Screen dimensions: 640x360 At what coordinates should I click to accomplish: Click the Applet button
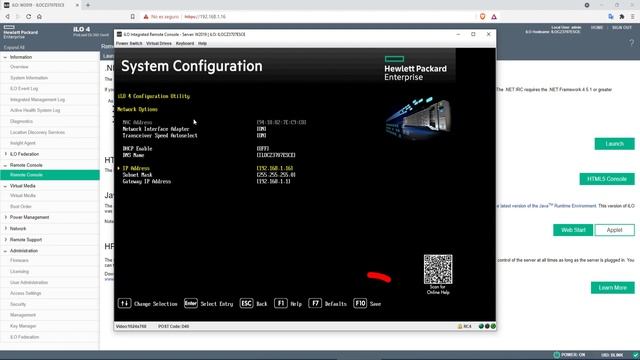(x=614, y=230)
